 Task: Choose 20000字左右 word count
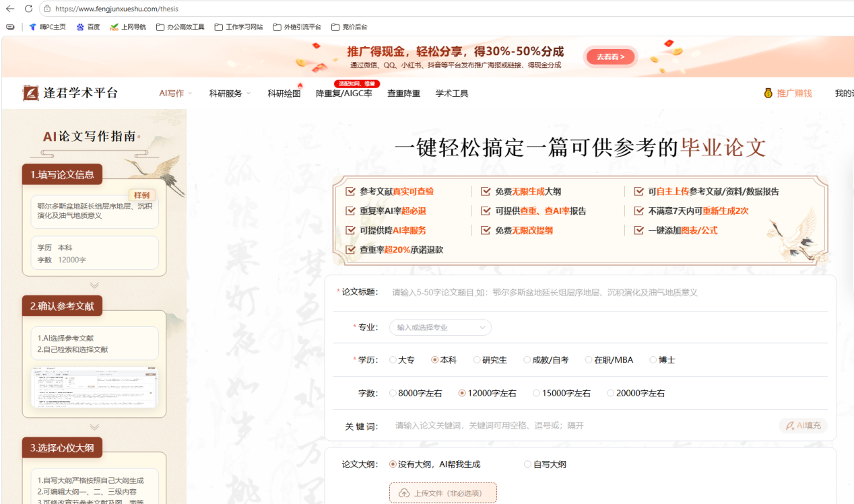click(636, 393)
